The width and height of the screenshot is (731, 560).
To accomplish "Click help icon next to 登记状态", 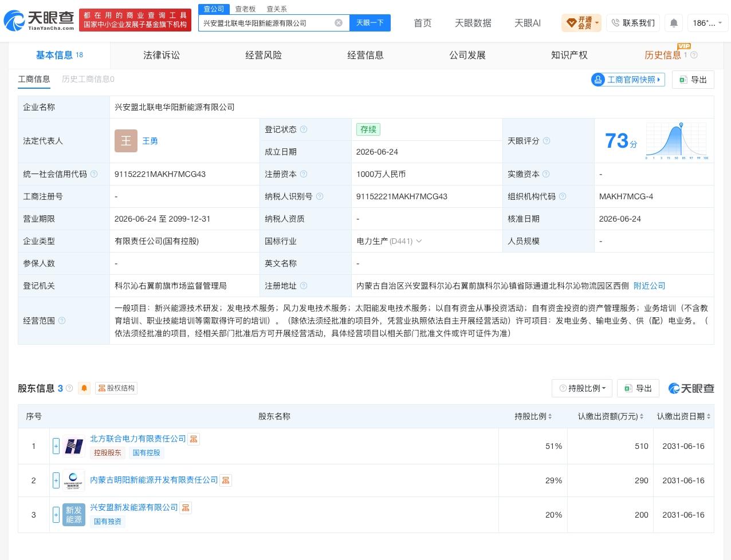I will coord(304,129).
